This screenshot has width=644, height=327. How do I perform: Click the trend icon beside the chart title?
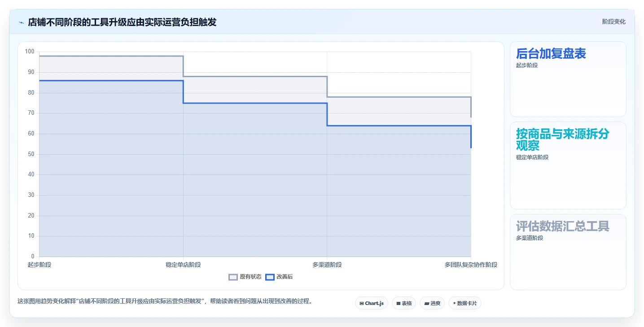pos(21,22)
